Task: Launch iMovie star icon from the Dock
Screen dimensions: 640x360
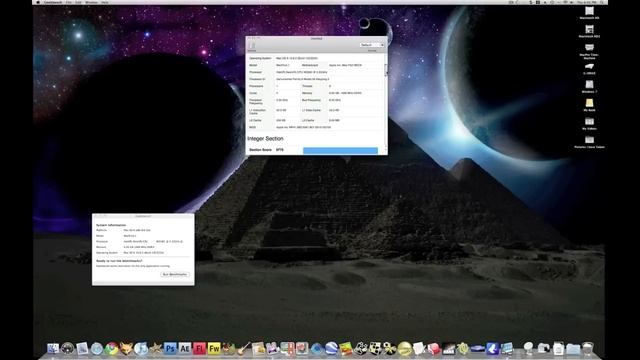Action: point(156,348)
